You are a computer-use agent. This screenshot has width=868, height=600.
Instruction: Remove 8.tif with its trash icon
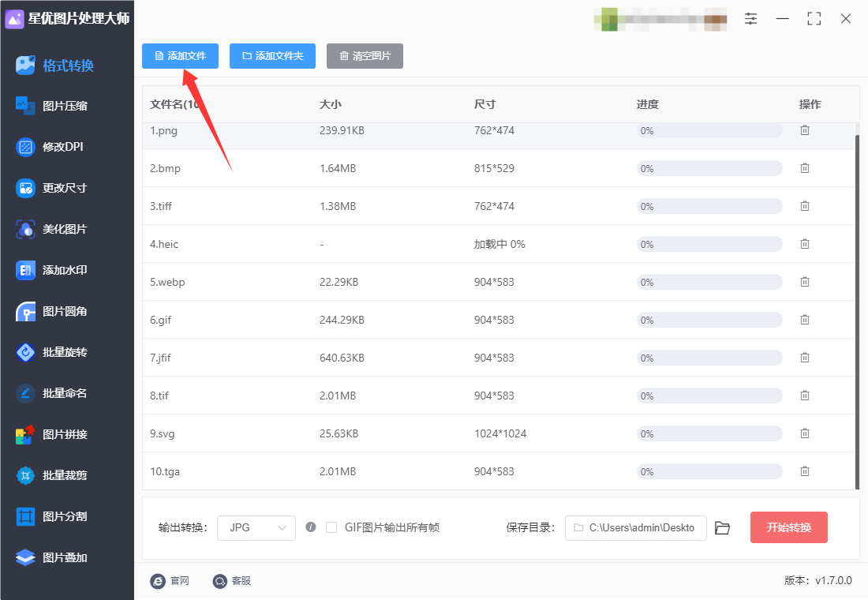(805, 396)
